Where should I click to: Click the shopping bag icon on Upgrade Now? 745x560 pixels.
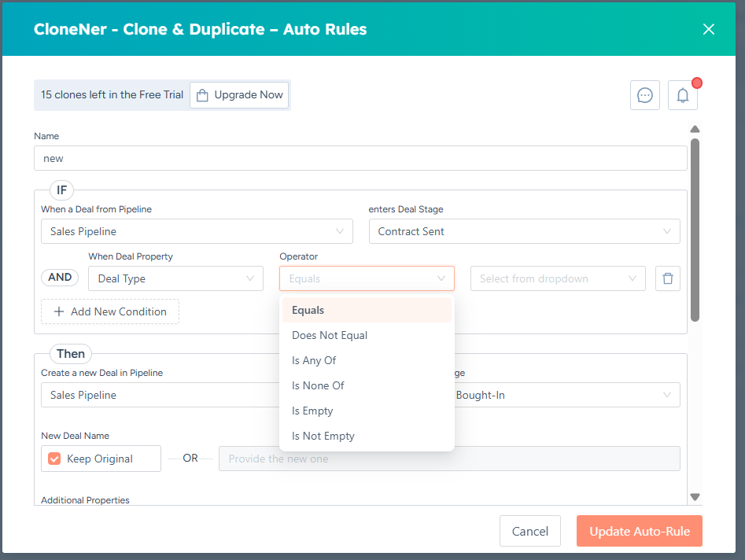[x=202, y=95]
